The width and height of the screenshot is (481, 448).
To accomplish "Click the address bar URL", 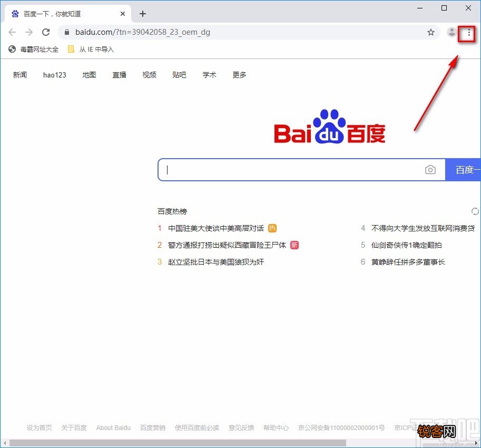I will 143,32.
